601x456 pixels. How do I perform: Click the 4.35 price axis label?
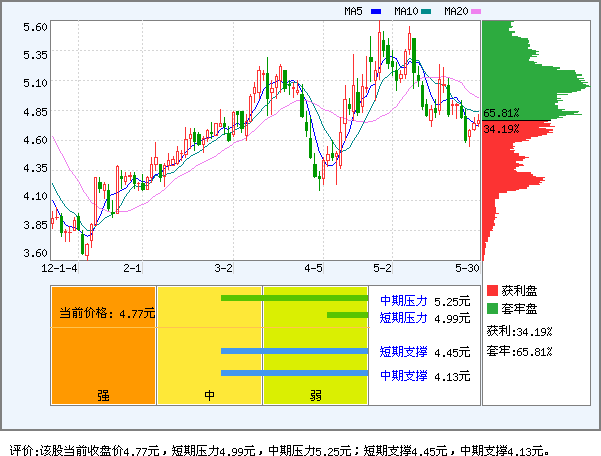(x=35, y=168)
